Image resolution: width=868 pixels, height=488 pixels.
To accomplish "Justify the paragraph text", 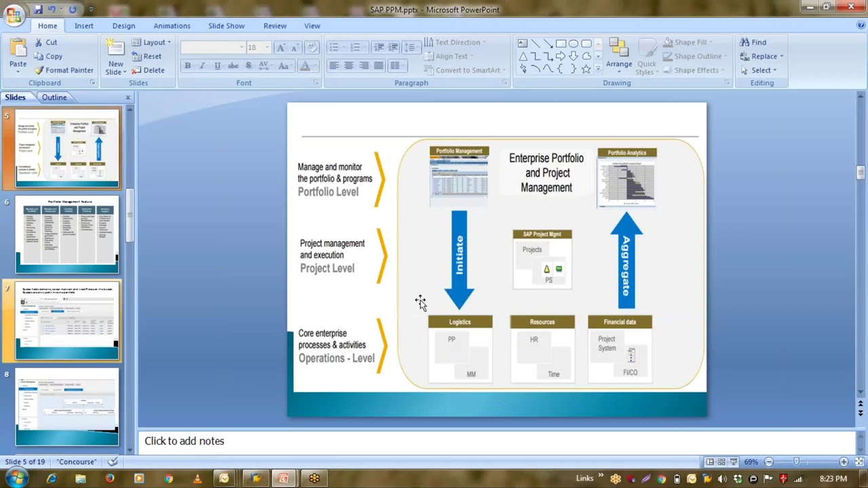I will coord(378,66).
